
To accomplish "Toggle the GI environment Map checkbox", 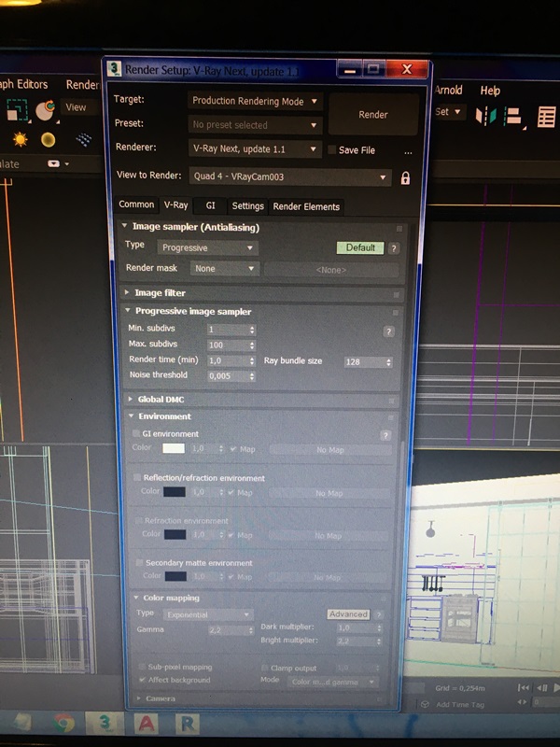I will tap(232, 449).
